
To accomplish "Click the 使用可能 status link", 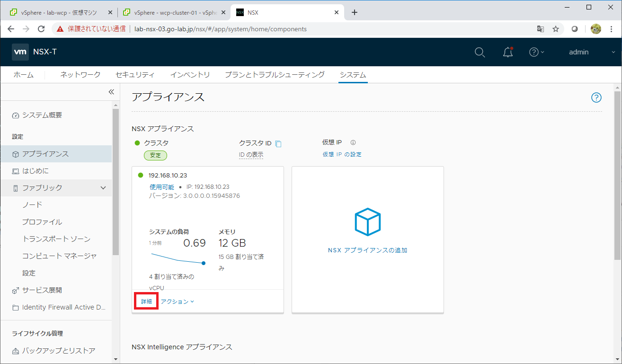I will tap(161, 187).
